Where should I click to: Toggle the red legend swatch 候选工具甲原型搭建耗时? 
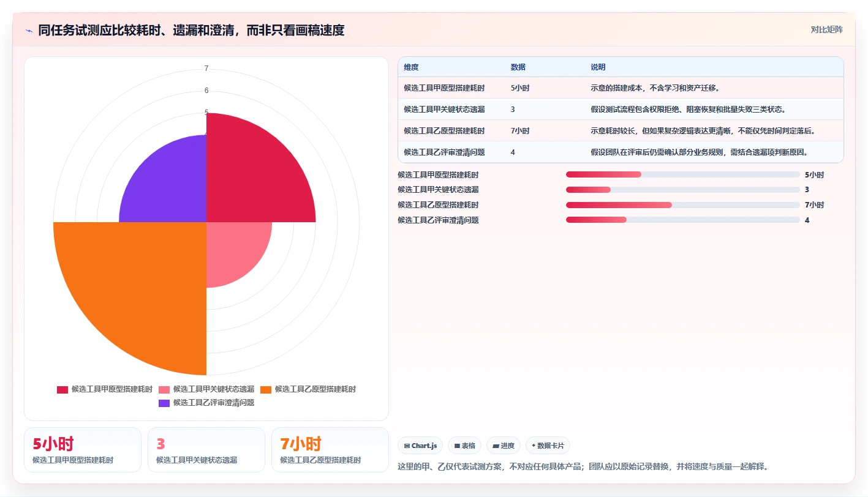pyautogui.click(x=62, y=389)
